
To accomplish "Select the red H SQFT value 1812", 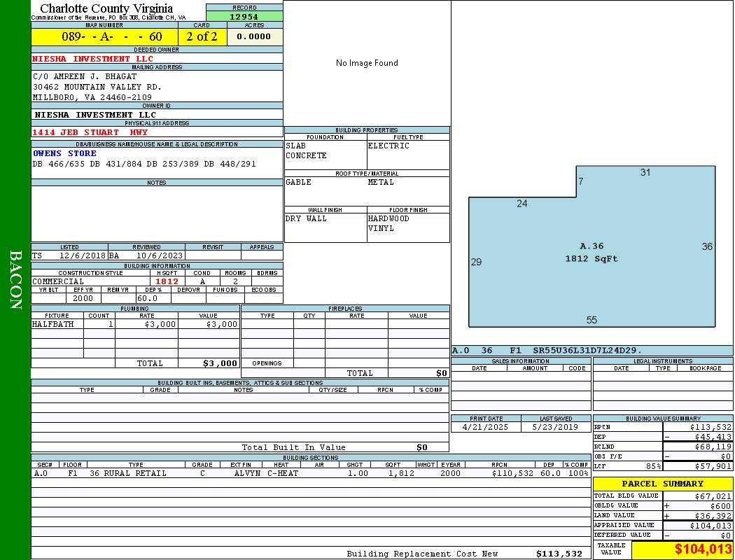I will click(x=167, y=281).
